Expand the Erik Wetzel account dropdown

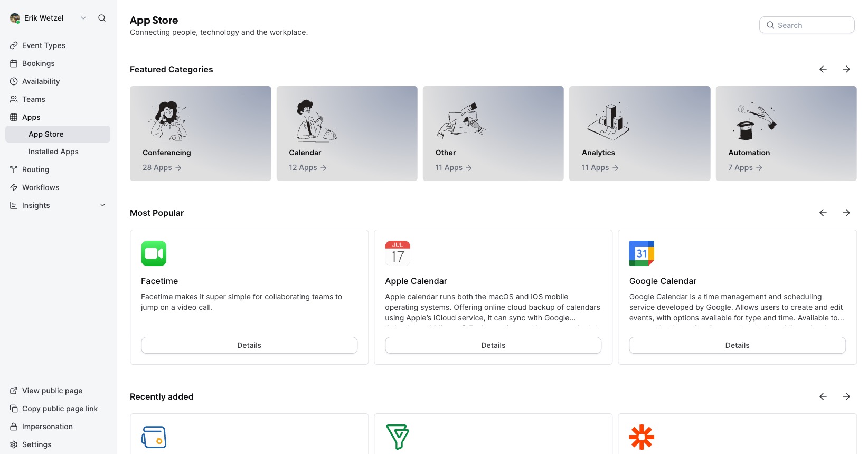point(83,18)
